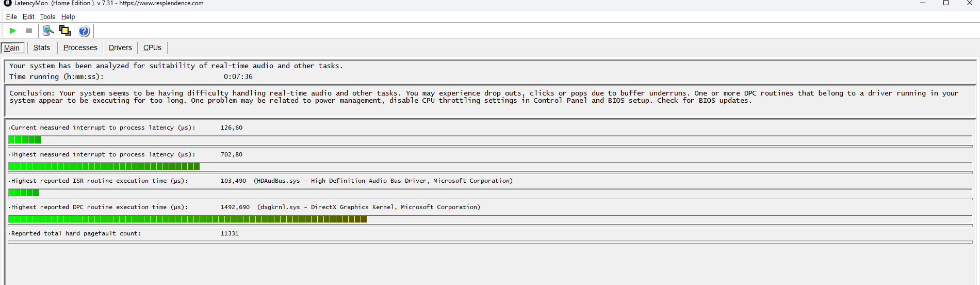View the Drivers tab
This screenshot has width=980, height=285.
click(x=120, y=47)
